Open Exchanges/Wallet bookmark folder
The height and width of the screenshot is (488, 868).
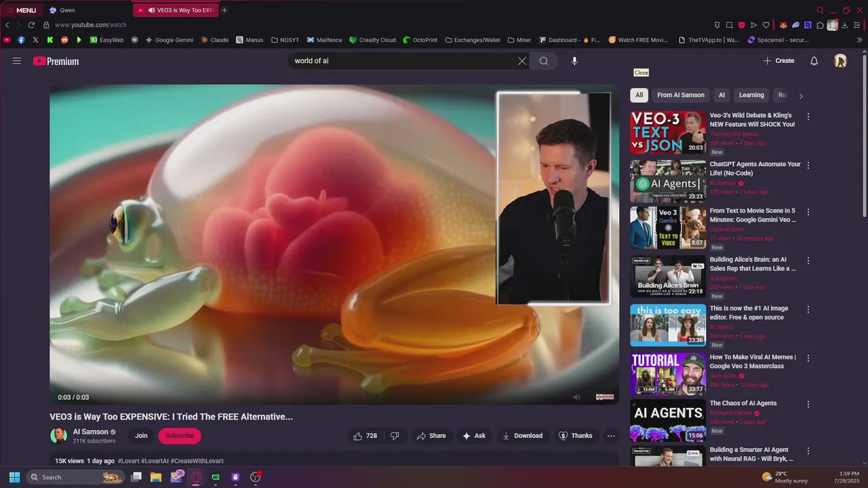click(473, 40)
